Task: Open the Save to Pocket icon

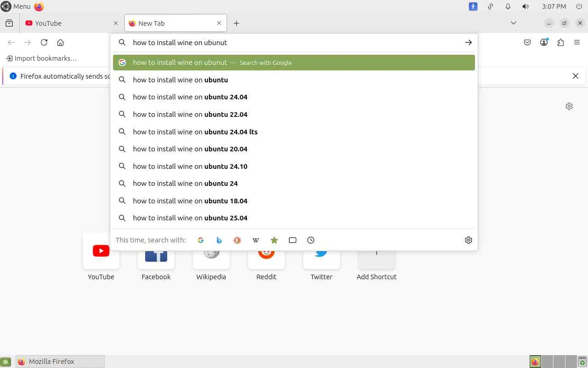Action: click(x=527, y=42)
